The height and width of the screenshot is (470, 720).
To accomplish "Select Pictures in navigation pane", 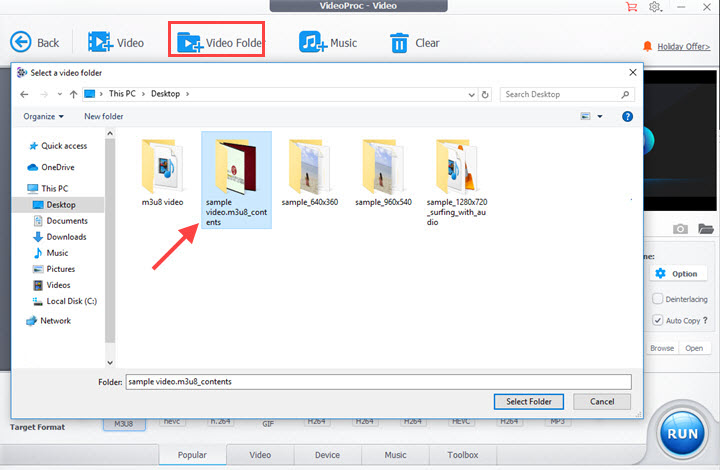I will [x=54, y=269].
